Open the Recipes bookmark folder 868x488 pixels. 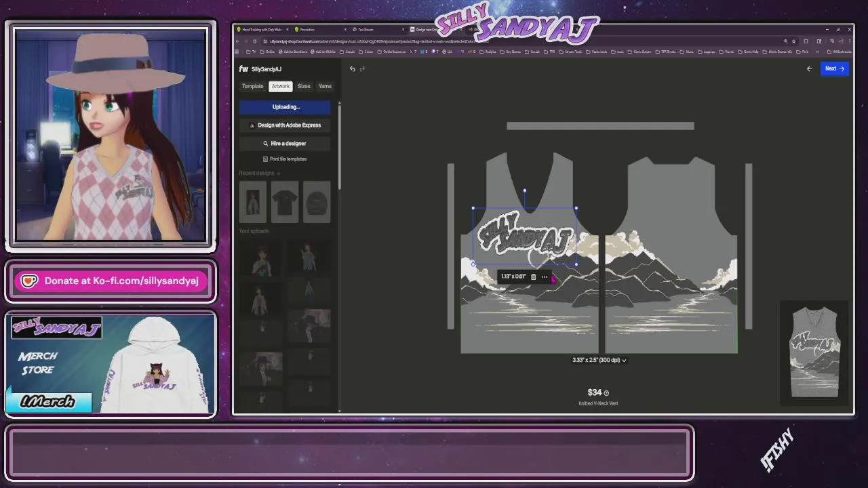[488, 52]
